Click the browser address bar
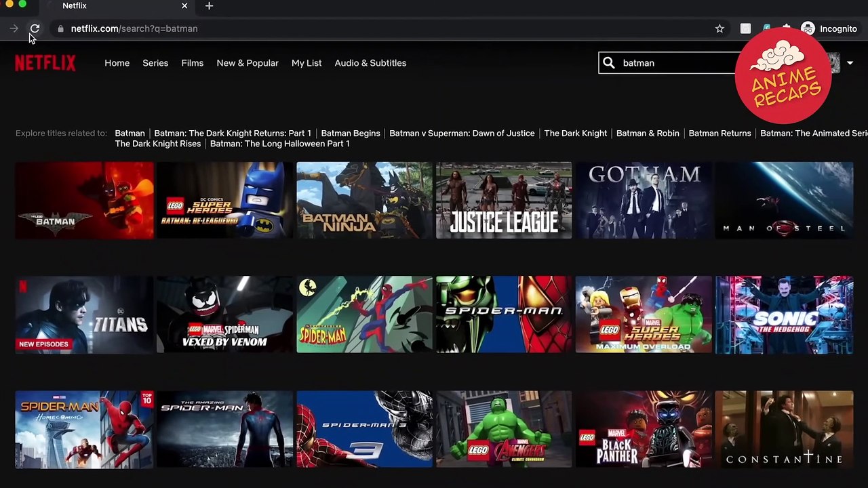 [x=380, y=28]
